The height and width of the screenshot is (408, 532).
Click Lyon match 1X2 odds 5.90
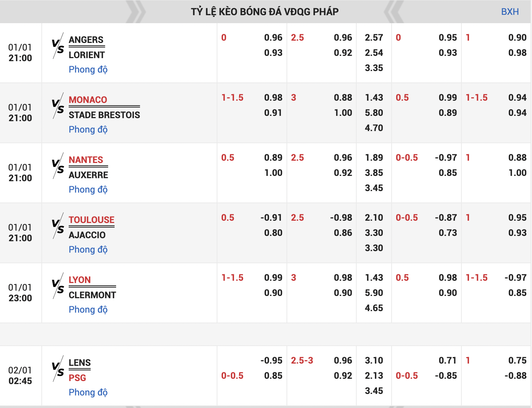374,293
